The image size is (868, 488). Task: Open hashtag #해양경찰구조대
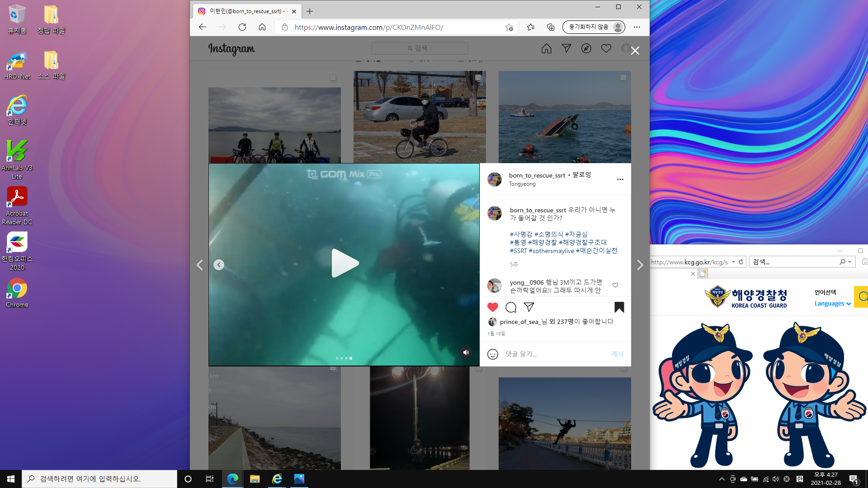583,242
